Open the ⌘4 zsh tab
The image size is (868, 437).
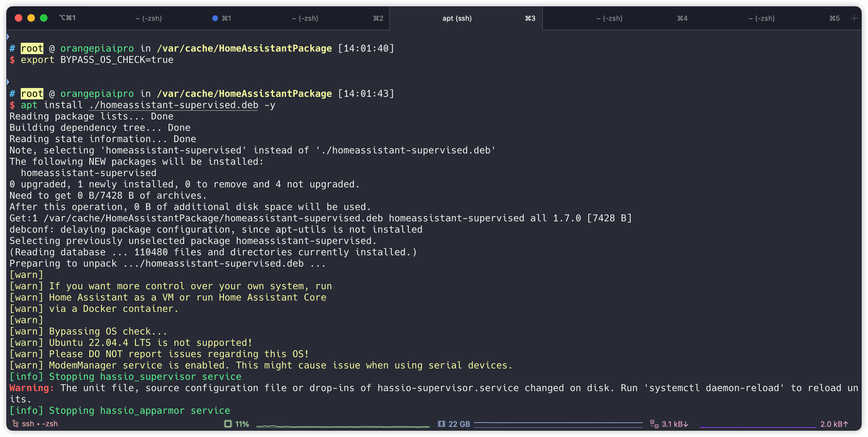pyautogui.click(x=609, y=18)
